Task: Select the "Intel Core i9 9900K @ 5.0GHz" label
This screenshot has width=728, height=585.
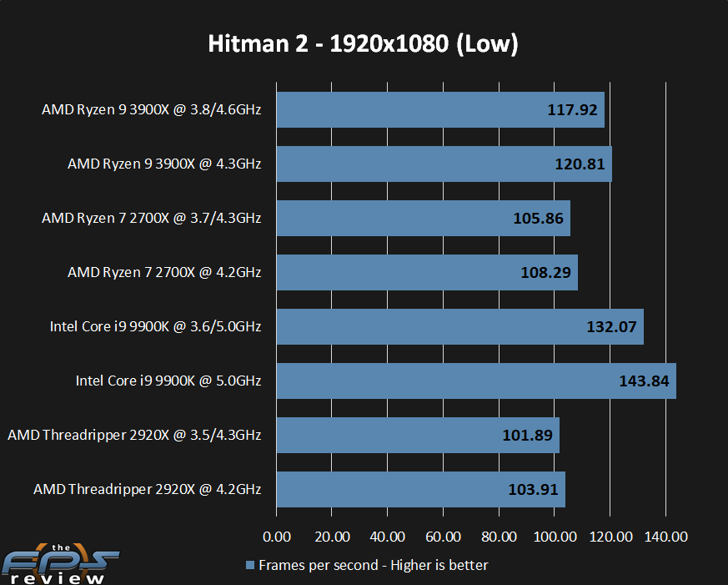Action: [168, 381]
